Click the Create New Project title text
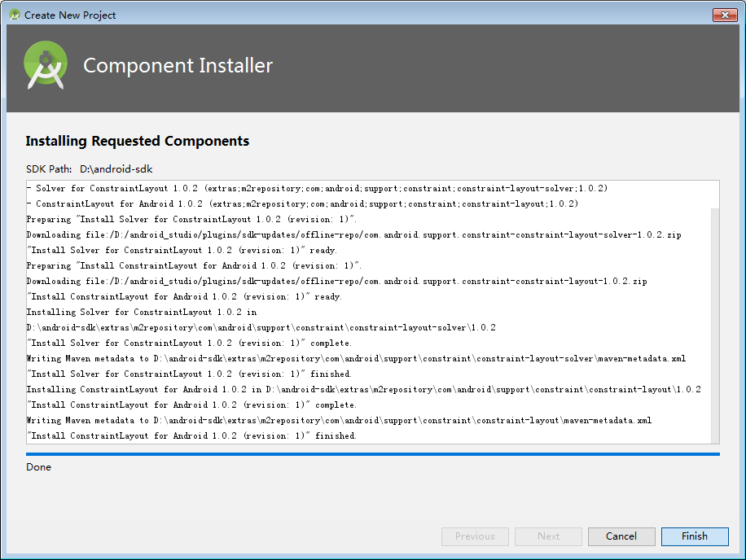Screen dimensions: 746x560 (x=70, y=15)
